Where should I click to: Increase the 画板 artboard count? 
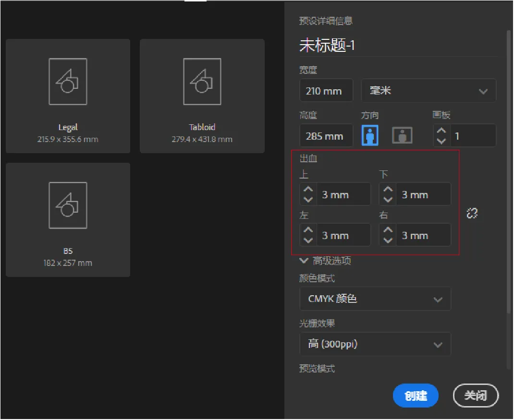441,131
